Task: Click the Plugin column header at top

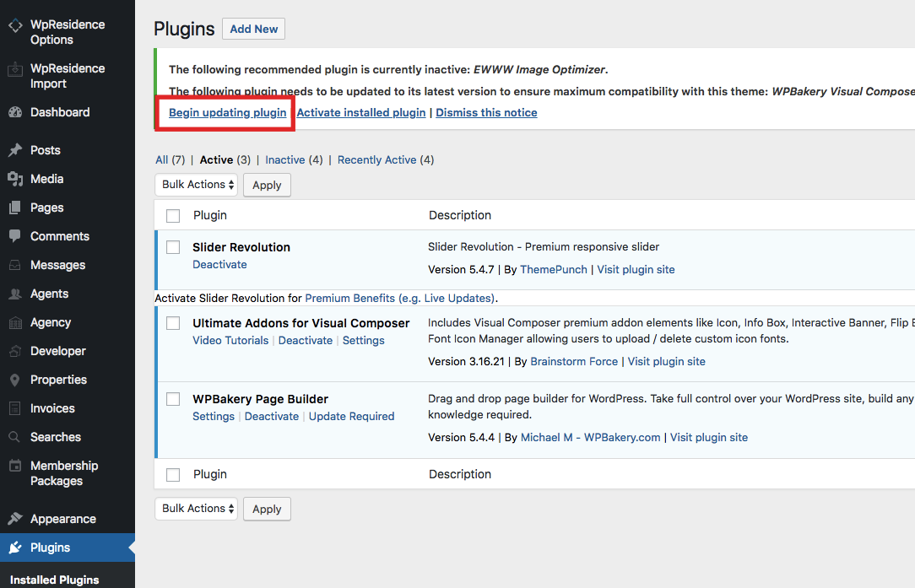Action: 210,215
